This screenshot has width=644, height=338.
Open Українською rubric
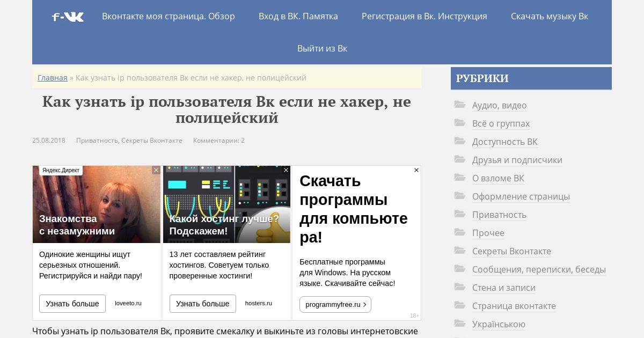click(x=499, y=325)
